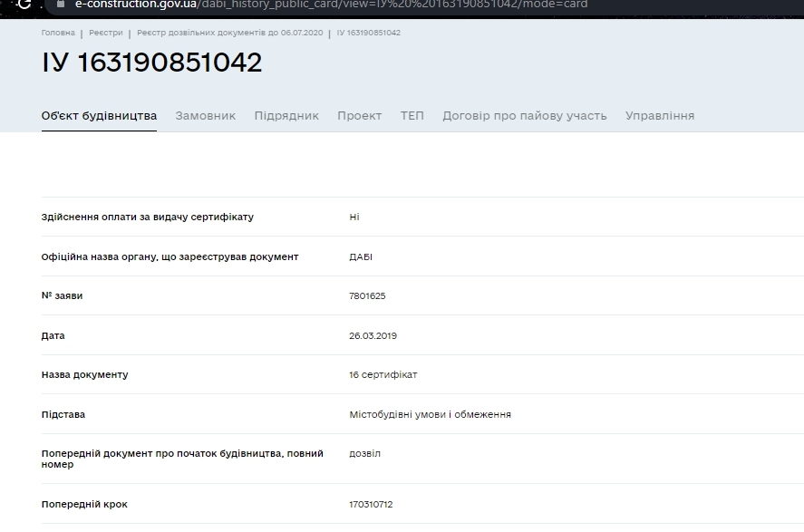Screen dimensions: 804x532
Task: Click label Офіційна назва органу, що зареєстрував документ
Action: (170, 256)
